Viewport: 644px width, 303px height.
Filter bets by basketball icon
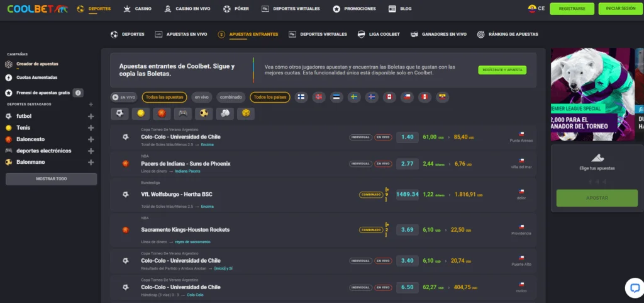click(x=162, y=113)
